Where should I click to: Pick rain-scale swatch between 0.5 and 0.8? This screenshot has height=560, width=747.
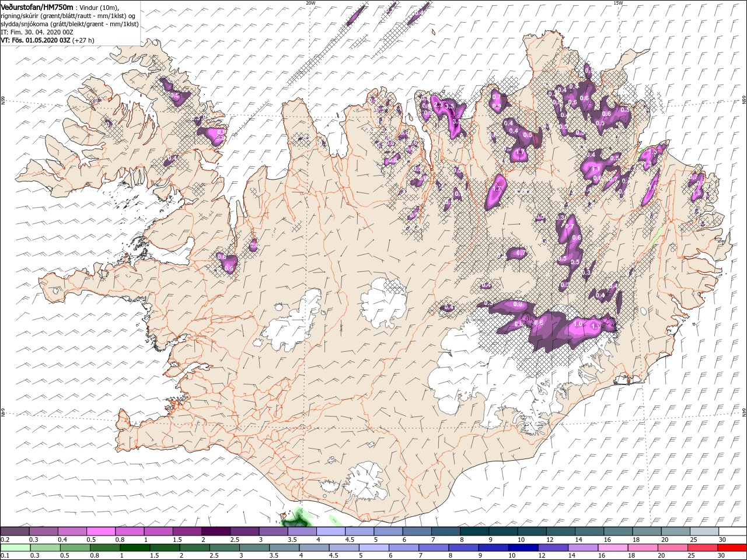tap(74, 548)
